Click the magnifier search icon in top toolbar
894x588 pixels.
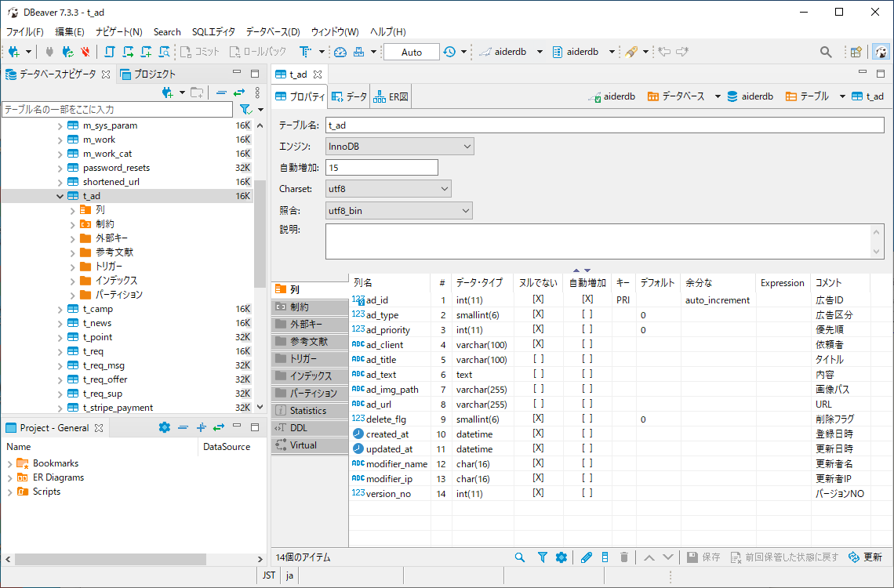pyautogui.click(x=826, y=52)
